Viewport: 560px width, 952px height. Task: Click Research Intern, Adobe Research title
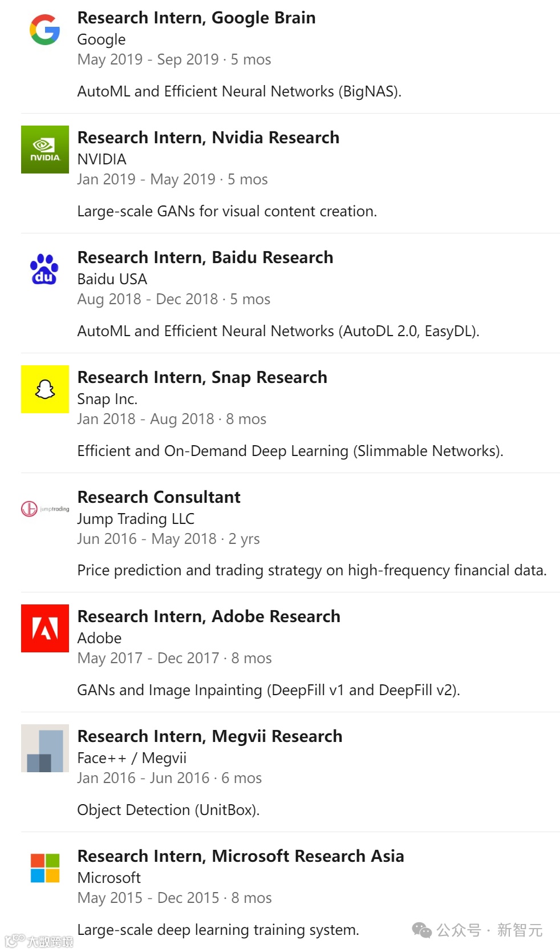point(209,616)
